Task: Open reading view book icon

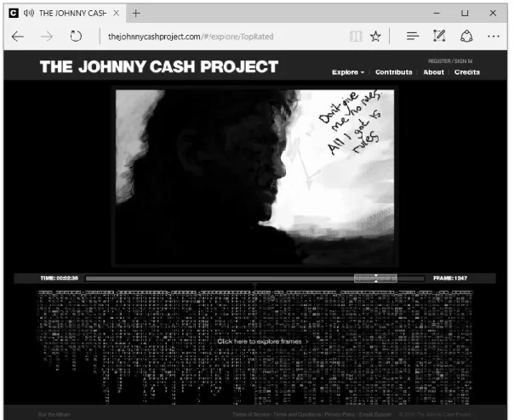Action: click(356, 37)
